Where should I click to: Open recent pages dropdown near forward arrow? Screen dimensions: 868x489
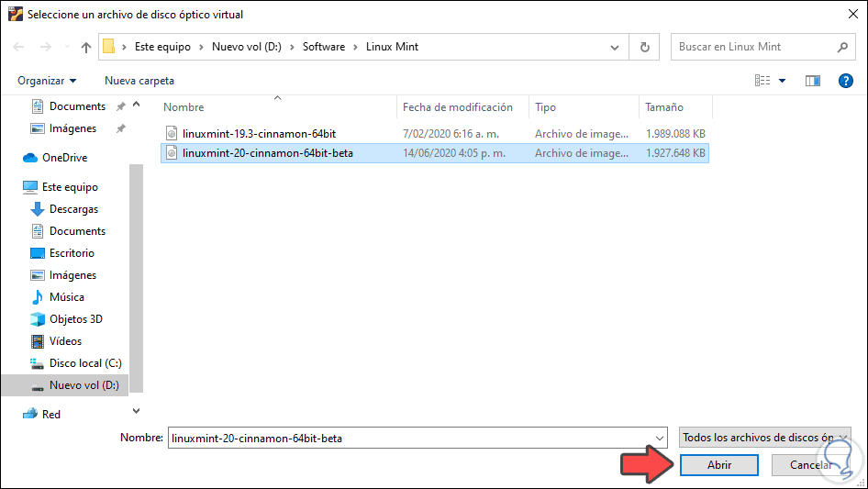click(x=66, y=47)
